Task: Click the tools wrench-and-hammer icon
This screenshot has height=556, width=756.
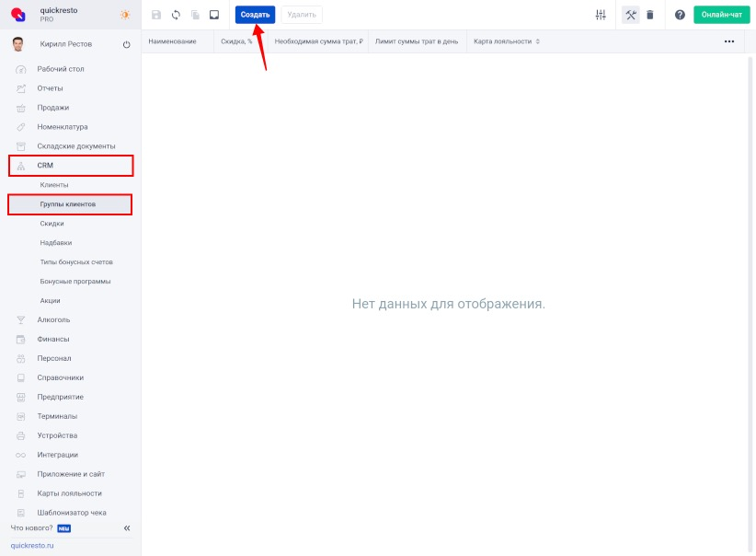Action: [x=631, y=15]
